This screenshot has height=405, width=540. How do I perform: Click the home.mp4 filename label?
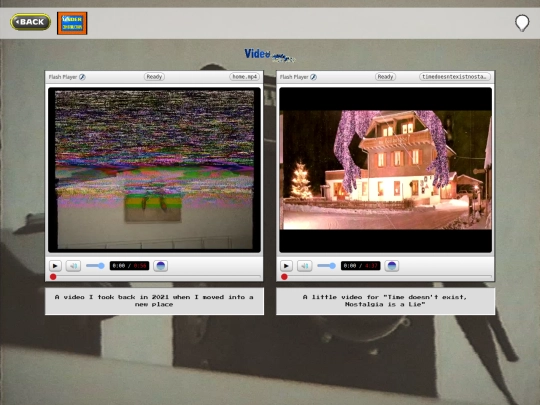(245, 77)
